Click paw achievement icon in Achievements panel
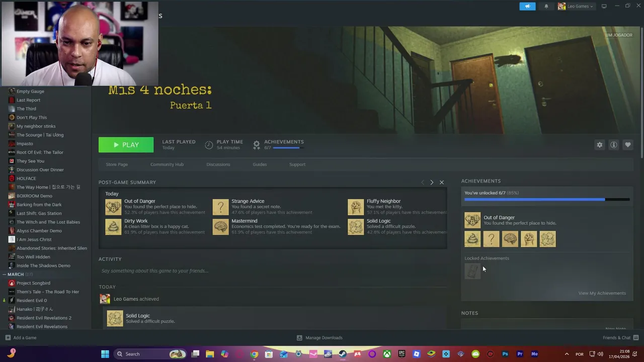The height and width of the screenshot is (362, 644). coord(529,239)
